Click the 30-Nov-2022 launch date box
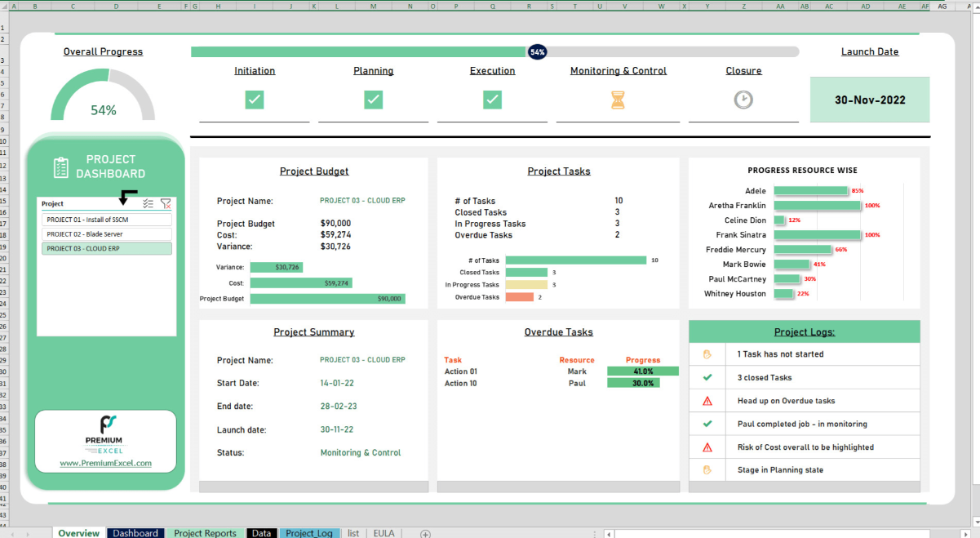This screenshot has height=538, width=980. [869, 100]
